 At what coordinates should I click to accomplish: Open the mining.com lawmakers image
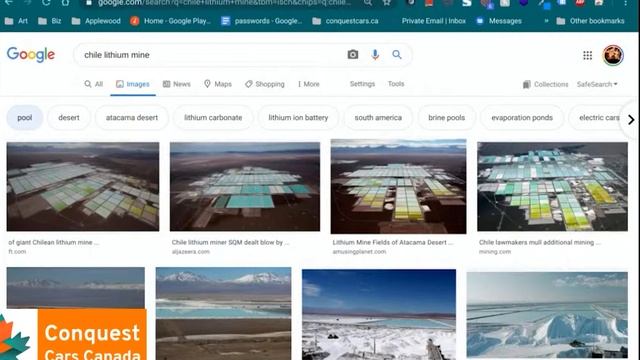[x=552, y=187]
